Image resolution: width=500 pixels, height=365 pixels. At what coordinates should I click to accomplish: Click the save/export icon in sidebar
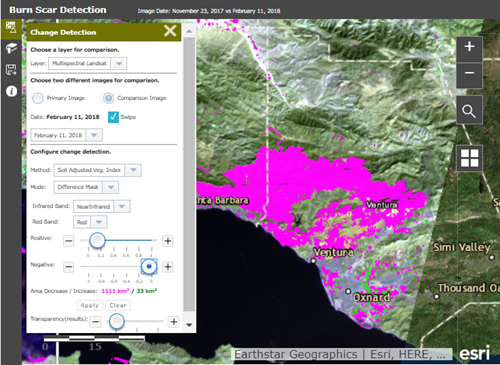(11, 70)
